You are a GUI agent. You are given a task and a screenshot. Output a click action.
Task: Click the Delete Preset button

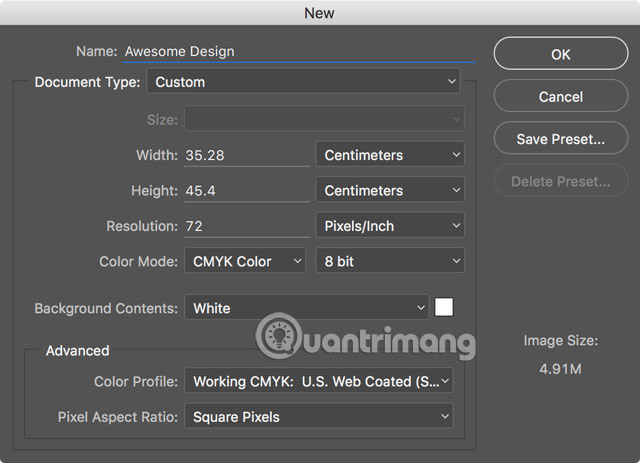point(560,182)
